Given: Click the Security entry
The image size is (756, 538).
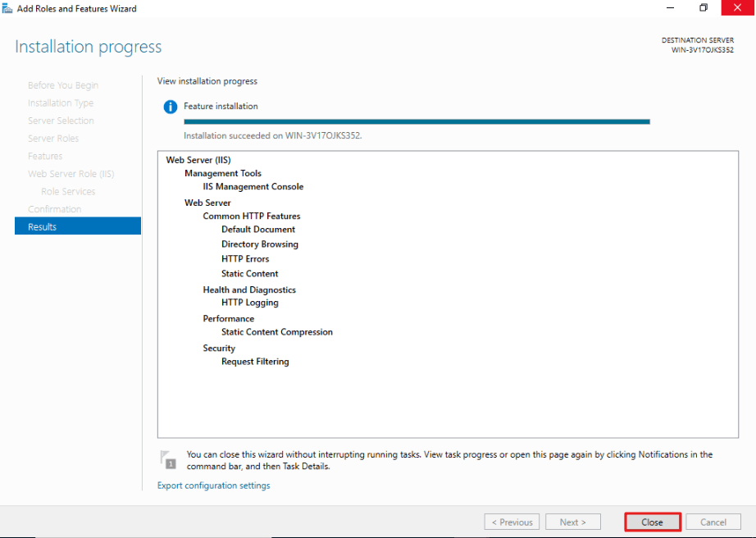Looking at the screenshot, I should coord(219,348).
